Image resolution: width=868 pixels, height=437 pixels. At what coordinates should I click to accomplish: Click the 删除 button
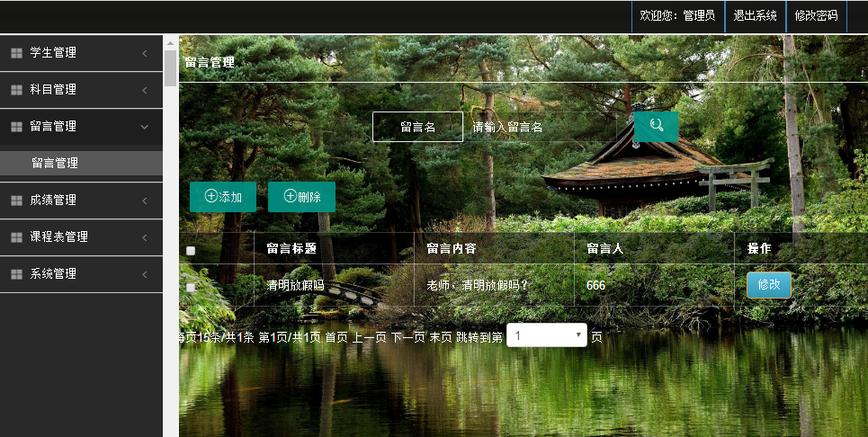coord(301,197)
